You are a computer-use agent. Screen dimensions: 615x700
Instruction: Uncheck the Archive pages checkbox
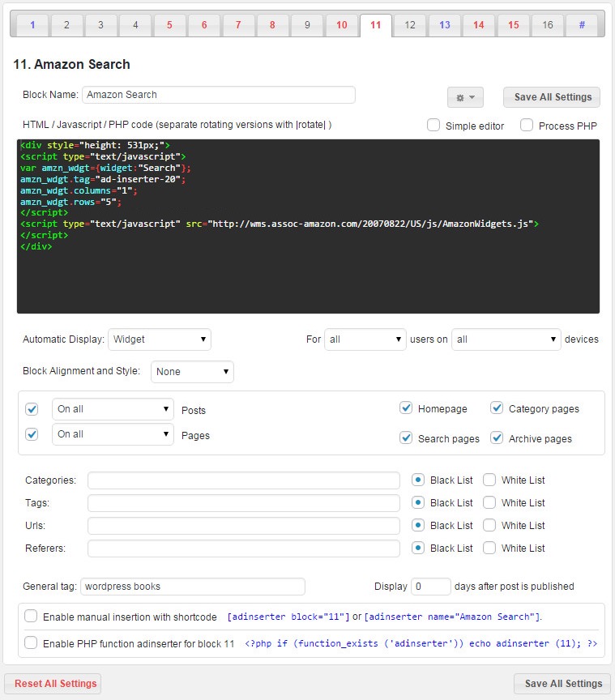(497, 437)
